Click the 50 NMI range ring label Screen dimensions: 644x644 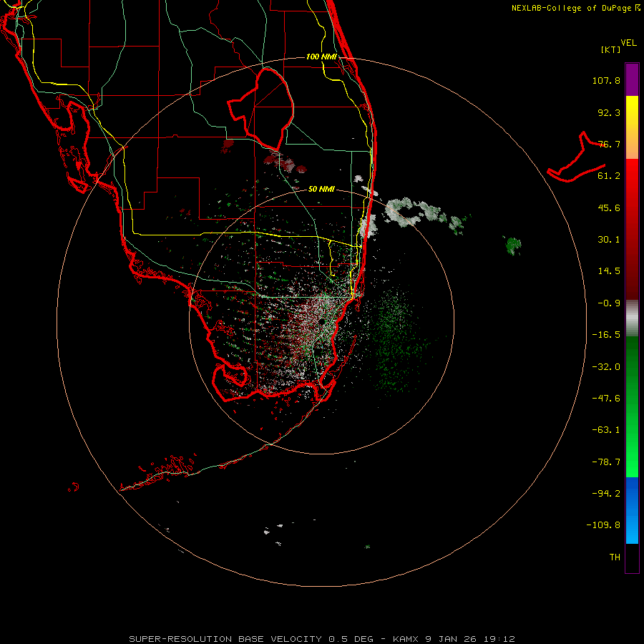[x=321, y=190]
